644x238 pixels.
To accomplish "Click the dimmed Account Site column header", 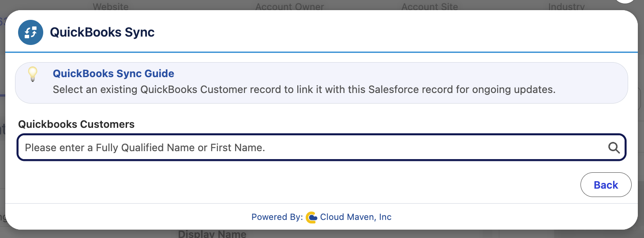I will click(430, 6).
